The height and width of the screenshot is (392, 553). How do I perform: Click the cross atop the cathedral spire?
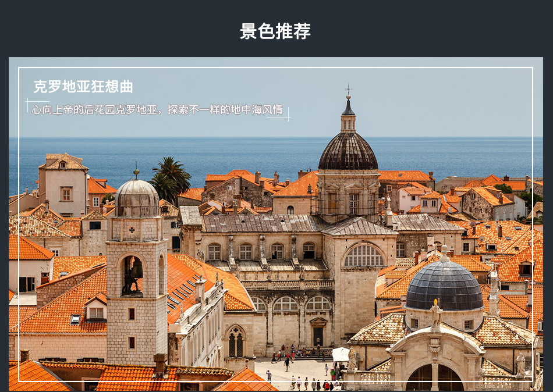click(348, 90)
